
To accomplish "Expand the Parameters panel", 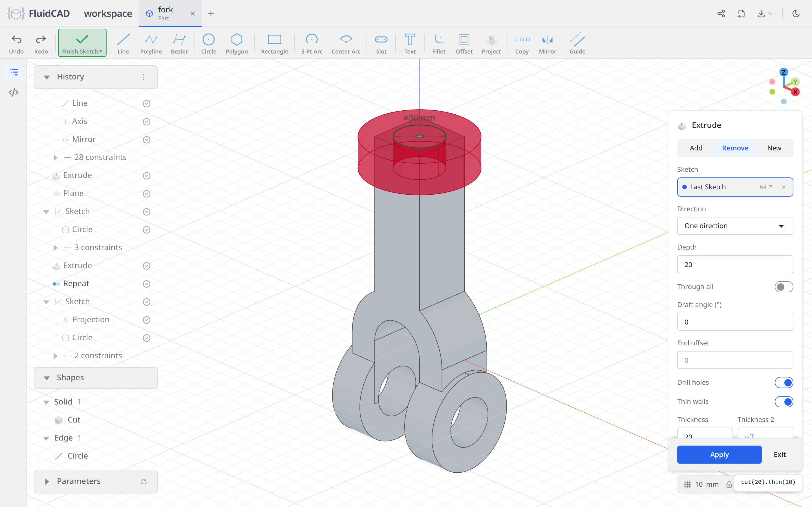I will [x=47, y=481].
